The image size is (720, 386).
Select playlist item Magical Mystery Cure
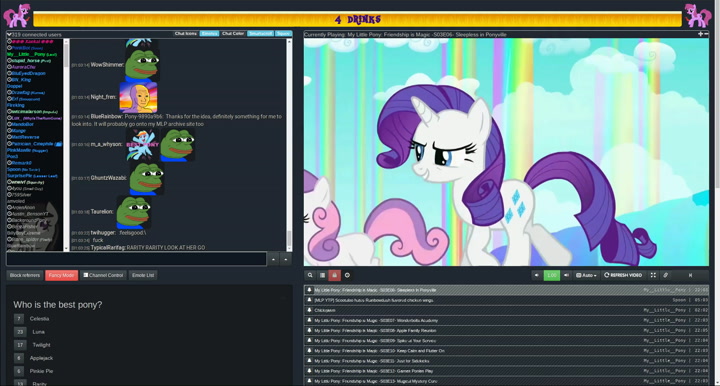pos(506,381)
